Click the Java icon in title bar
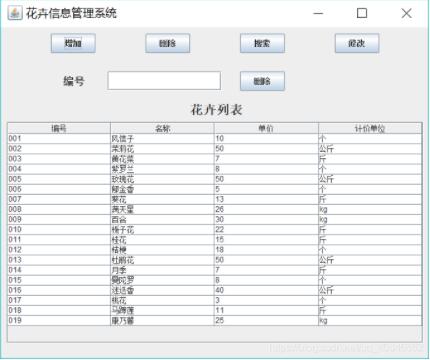This screenshot has height=360, width=430. (15, 13)
